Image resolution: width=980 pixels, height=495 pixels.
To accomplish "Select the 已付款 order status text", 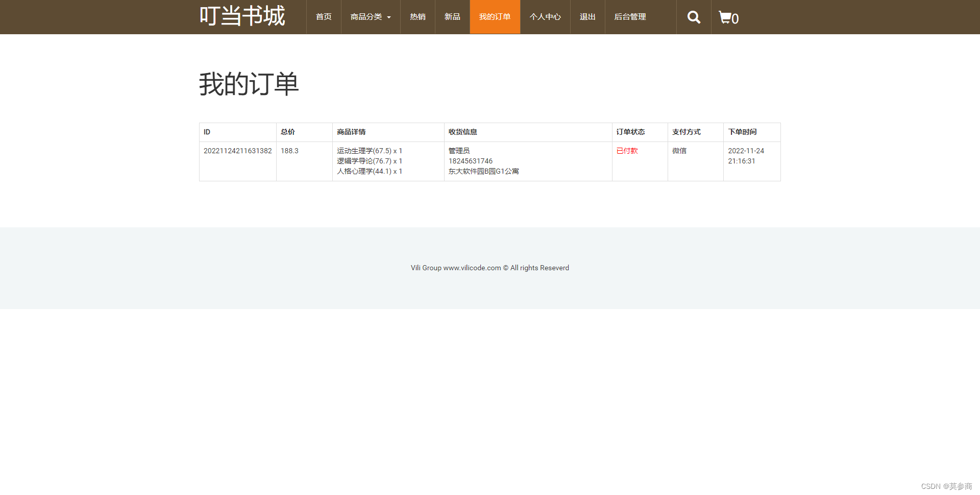I will [627, 151].
